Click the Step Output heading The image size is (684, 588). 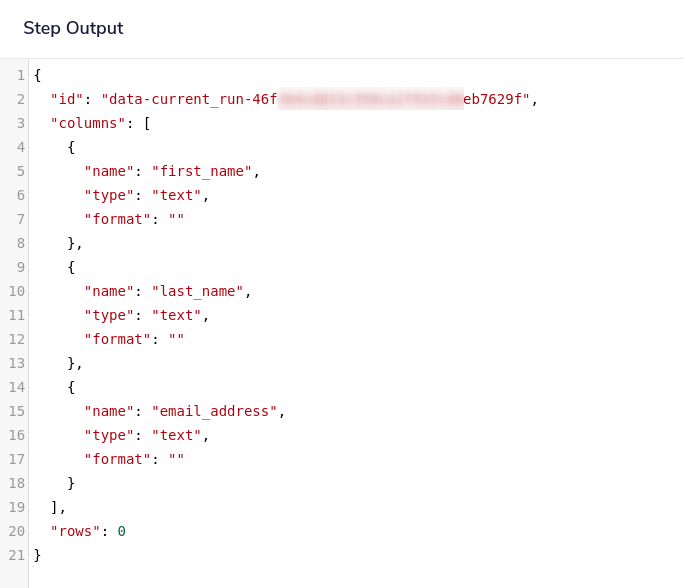(x=73, y=28)
